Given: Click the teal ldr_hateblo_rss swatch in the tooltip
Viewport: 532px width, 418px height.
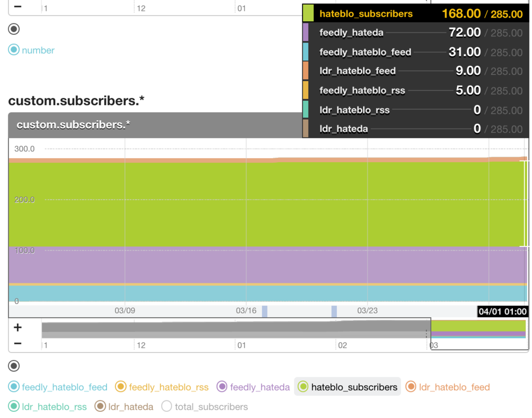Looking at the screenshot, I should 305,109.
